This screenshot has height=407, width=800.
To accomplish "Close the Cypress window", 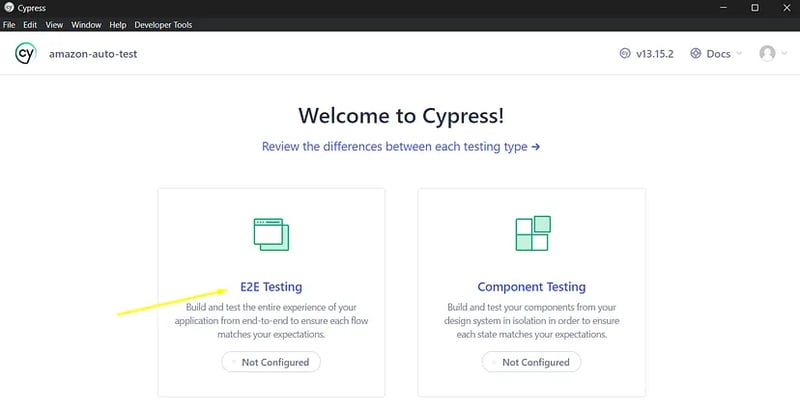I will (x=787, y=8).
